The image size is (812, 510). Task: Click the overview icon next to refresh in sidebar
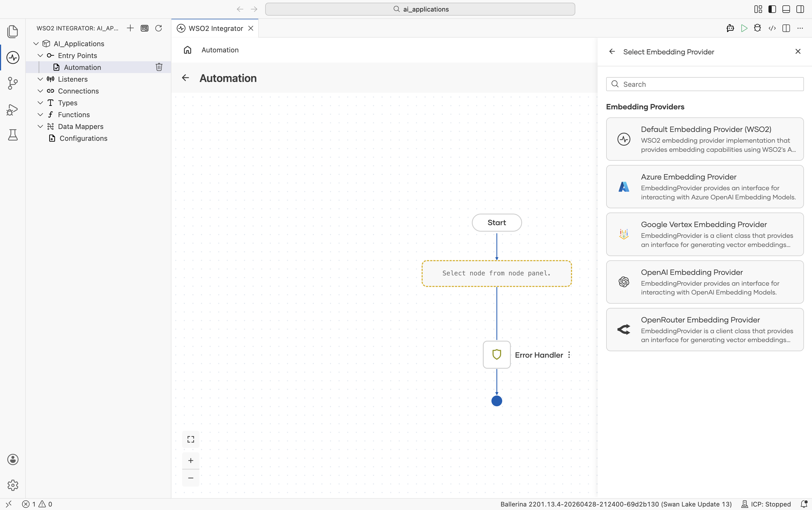coord(144,28)
